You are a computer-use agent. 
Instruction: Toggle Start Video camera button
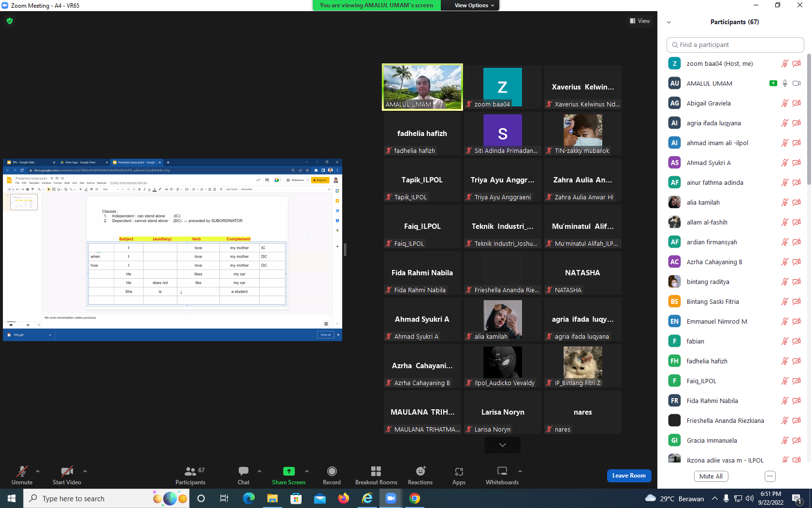[x=67, y=471]
